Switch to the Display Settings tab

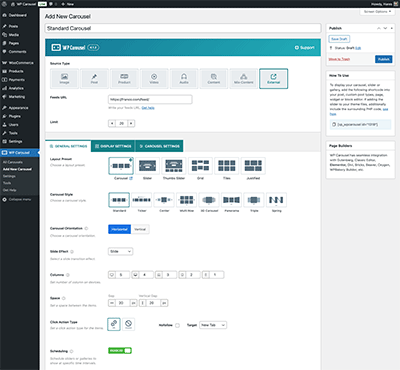(x=113, y=146)
